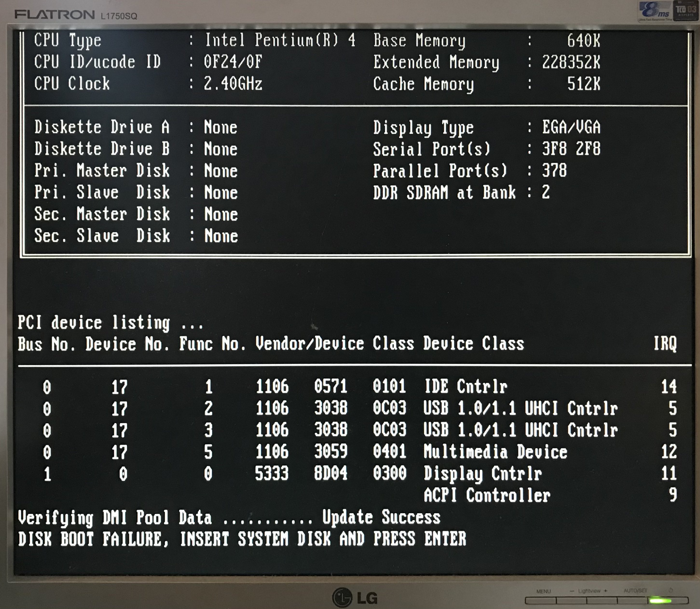The height and width of the screenshot is (609, 700).
Task: Click the green power LED indicator
Action: coord(660,601)
